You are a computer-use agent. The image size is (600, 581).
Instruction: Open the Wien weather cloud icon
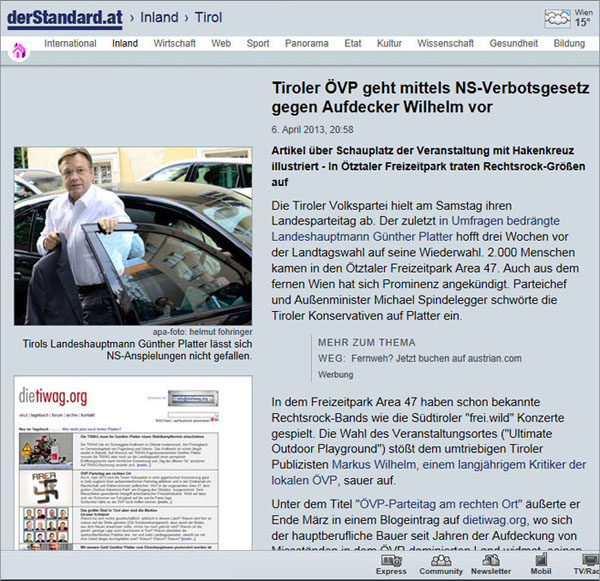(557, 18)
